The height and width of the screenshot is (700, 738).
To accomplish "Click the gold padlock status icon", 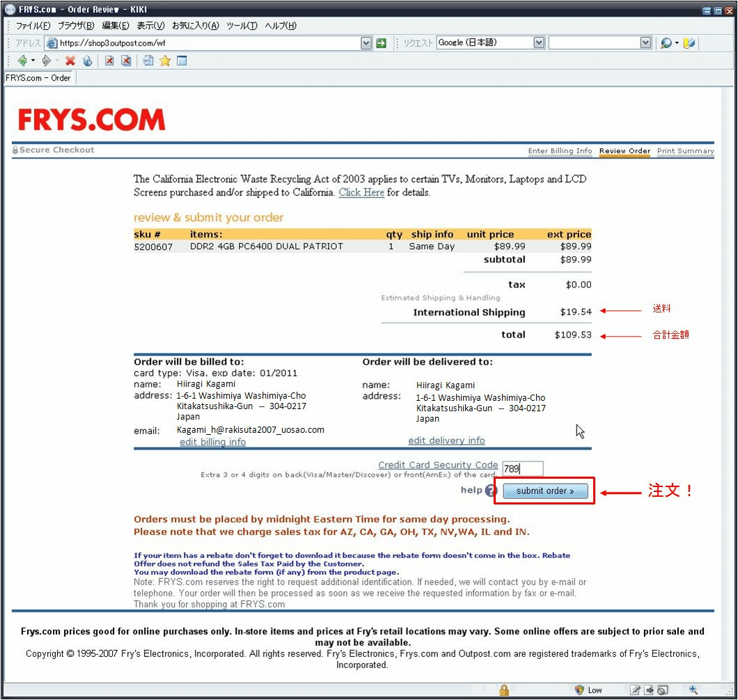I will coord(504,690).
